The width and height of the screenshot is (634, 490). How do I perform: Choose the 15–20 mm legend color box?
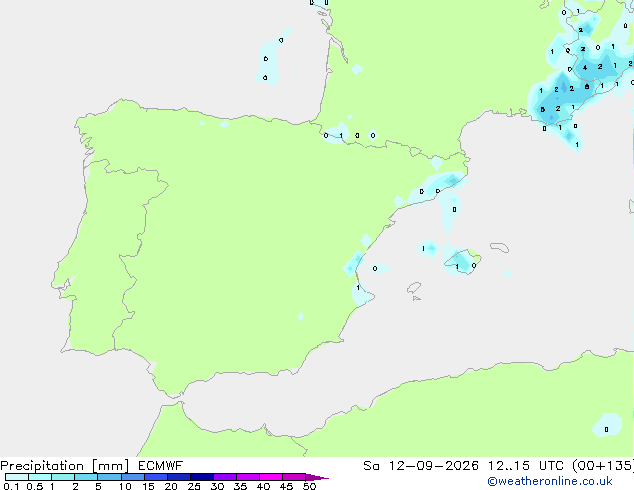click(x=155, y=477)
